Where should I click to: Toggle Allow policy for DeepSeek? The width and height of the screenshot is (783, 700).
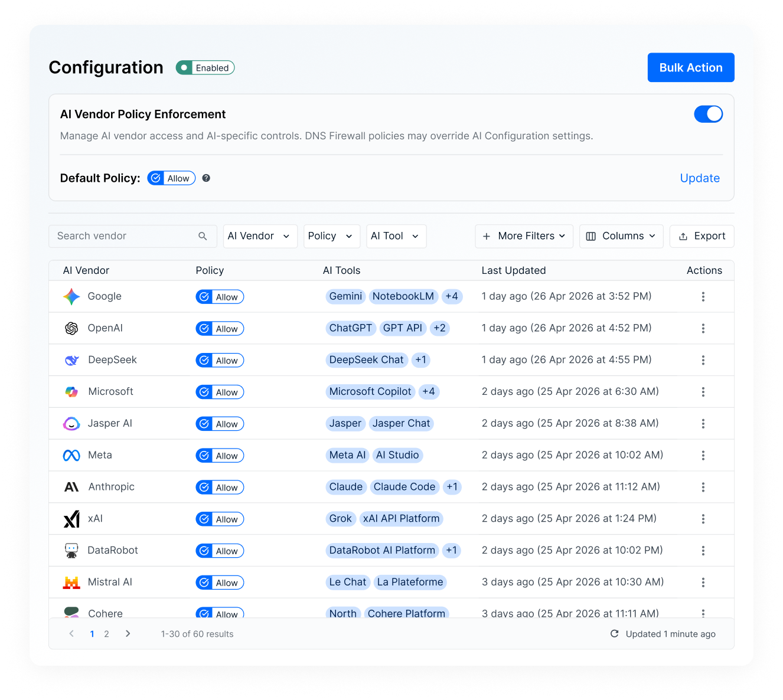(220, 361)
